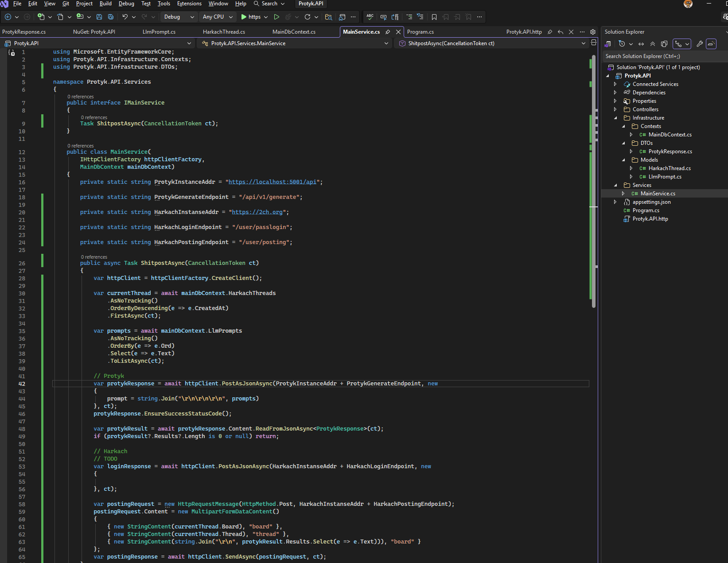Toggle the git changes view button
The image size is (728, 563).
pos(678,44)
